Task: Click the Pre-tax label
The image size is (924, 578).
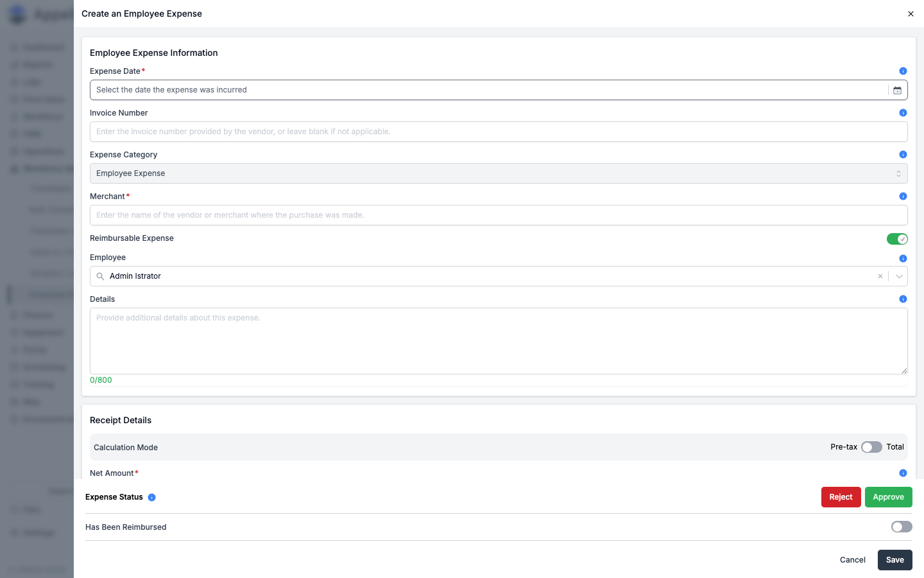Action: point(844,447)
